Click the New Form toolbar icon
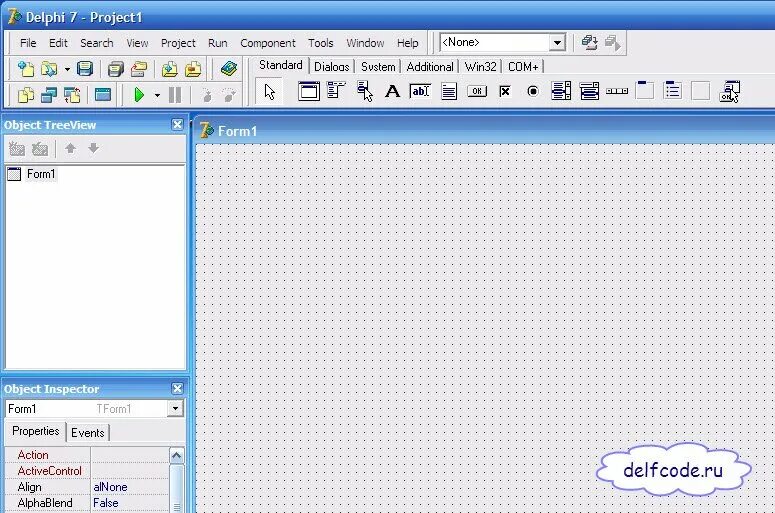Viewport: 775px width, 513px height. pos(103,94)
